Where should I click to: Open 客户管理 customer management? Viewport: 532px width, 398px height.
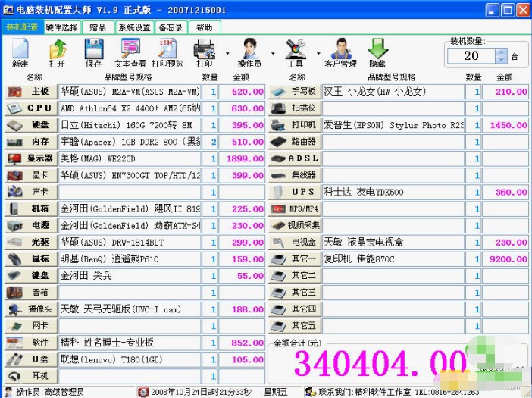pos(340,53)
